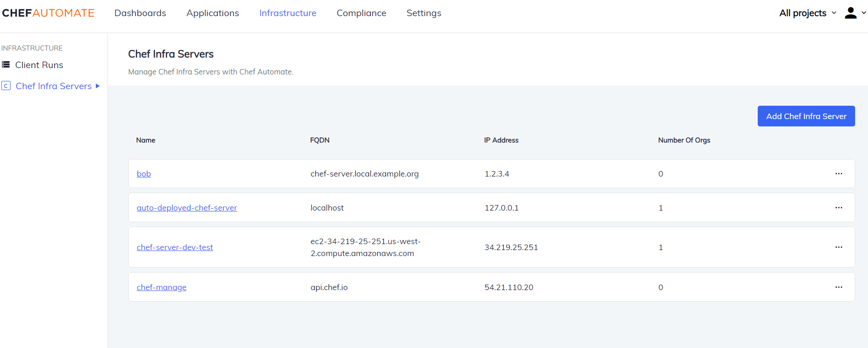
Task: Click the Chef Automate logo
Action: click(48, 13)
